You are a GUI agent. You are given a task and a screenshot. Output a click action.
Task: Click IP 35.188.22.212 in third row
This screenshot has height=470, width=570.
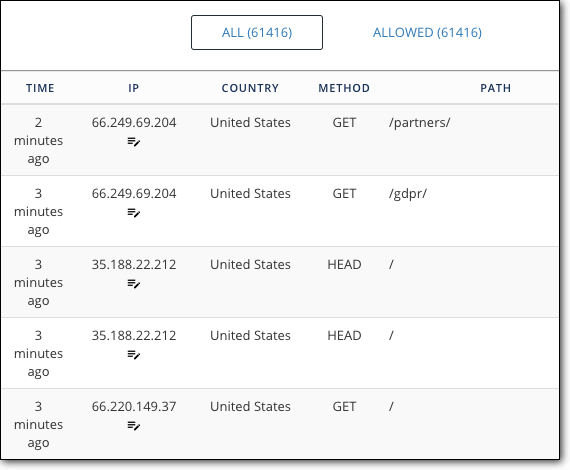(x=134, y=265)
